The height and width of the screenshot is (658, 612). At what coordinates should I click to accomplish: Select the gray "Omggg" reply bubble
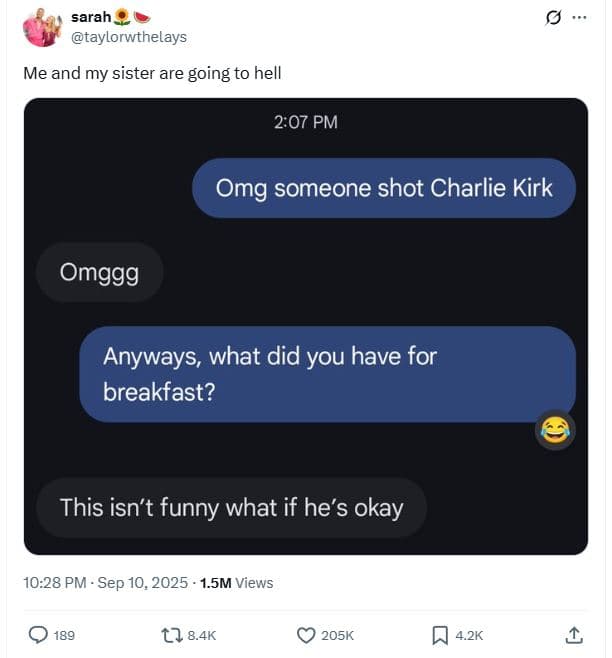coord(99,272)
